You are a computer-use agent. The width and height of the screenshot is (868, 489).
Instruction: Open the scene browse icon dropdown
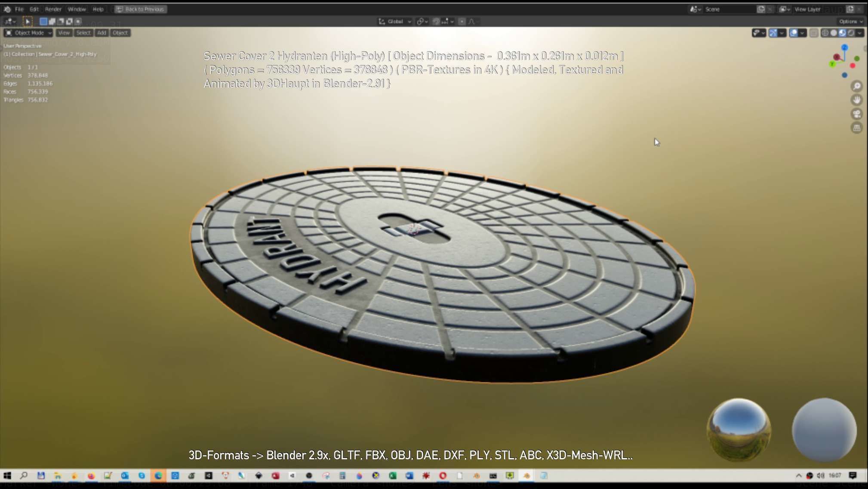696,9
